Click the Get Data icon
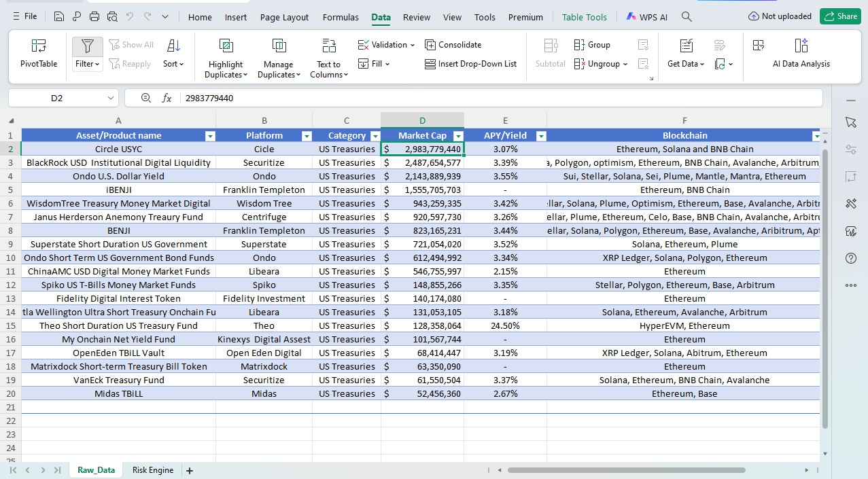This screenshot has height=479, width=868. pos(687,46)
